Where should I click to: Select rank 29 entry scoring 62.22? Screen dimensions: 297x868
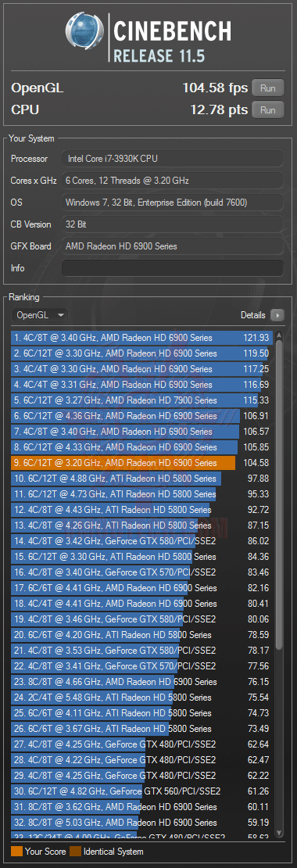(x=142, y=775)
